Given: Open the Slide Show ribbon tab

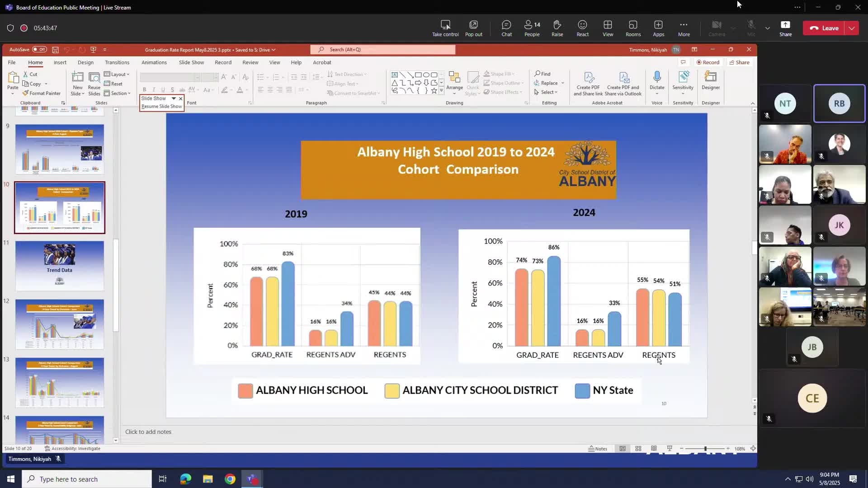Looking at the screenshot, I should click(x=191, y=62).
